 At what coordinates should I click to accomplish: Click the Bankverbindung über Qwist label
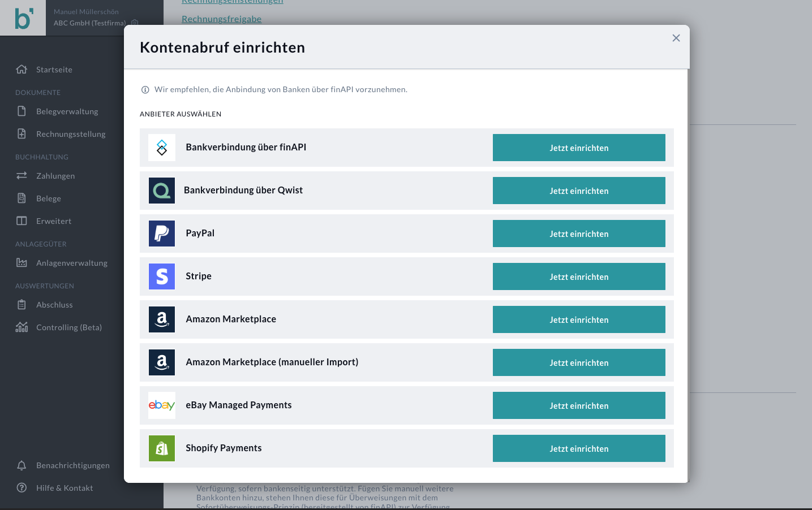243,191
